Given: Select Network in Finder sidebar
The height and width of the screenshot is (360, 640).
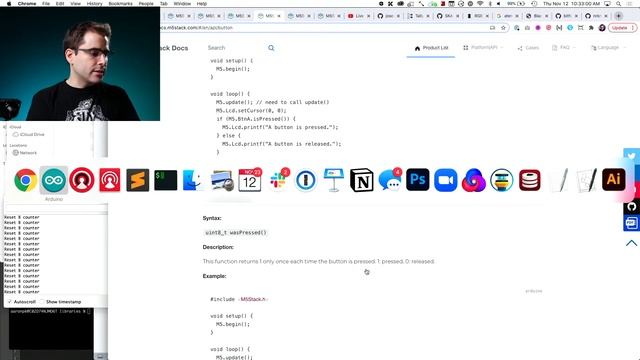Looking at the screenshot, I should click(25, 153).
